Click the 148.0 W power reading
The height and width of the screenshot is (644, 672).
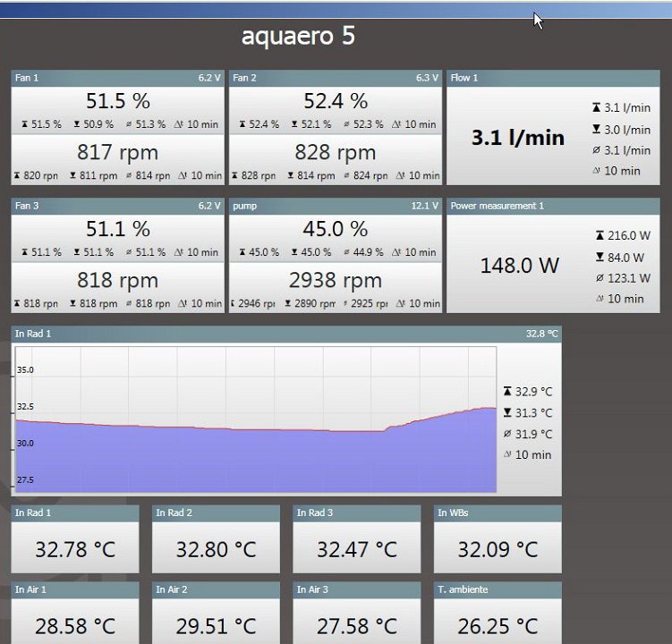(x=519, y=266)
